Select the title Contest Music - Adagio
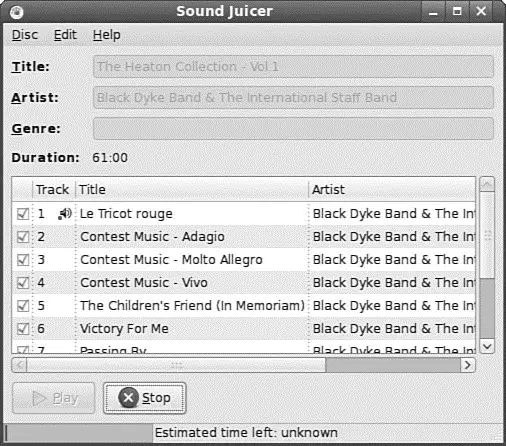The image size is (506, 446). click(152, 237)
